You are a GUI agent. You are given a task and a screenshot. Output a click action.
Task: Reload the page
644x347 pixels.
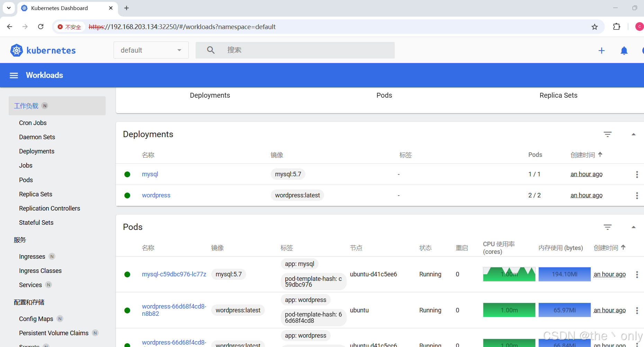tap(41, 27)
